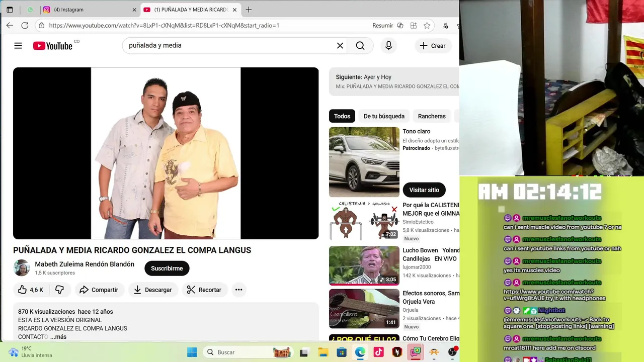The height and width of the screenshot is (362, 644).
Task: Open the split screen icon in address bar
Action: pyautogui.click(x=414, y=25)
